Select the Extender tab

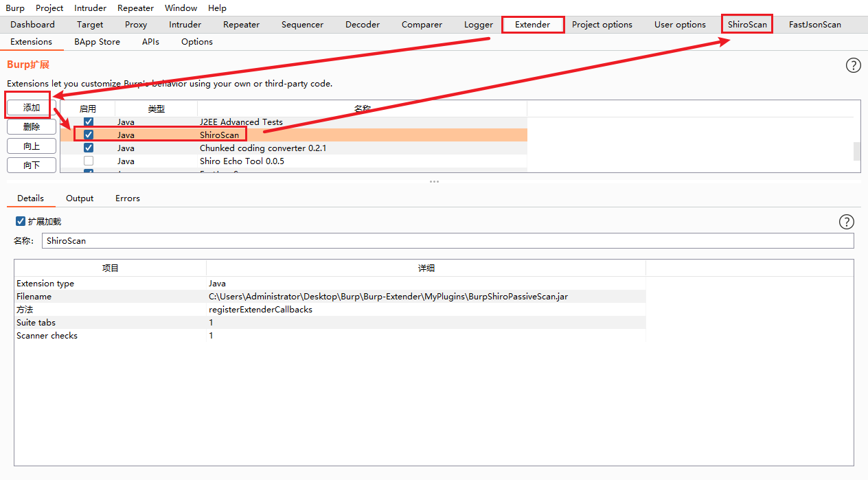click(532, 25)
